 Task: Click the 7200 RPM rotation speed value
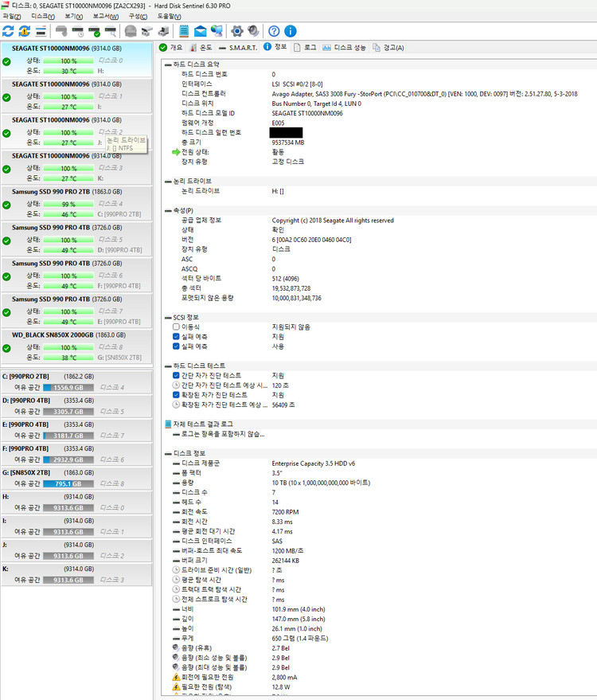click(x=285, y=512)
